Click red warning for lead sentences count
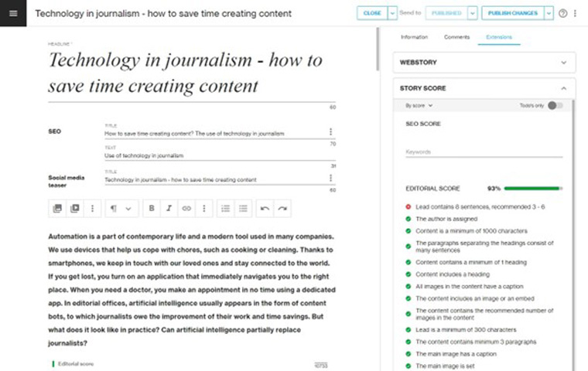The height and width of the screenshot is (371, 588). [x=408, y=207]
